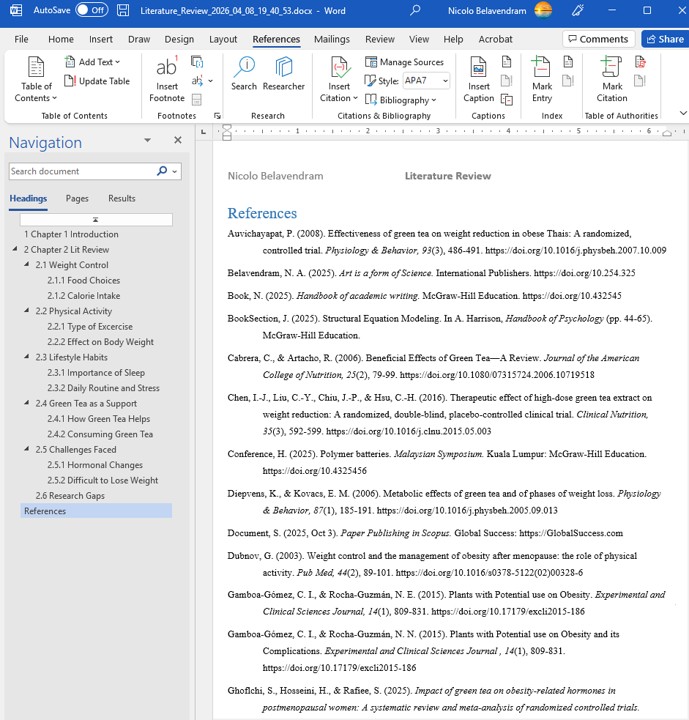Viewport: 689px width, 720px height.
Task: Go to 2.3.1 Importance of Sleep heading
Action: pyautogui.click(x=96, y=372)
